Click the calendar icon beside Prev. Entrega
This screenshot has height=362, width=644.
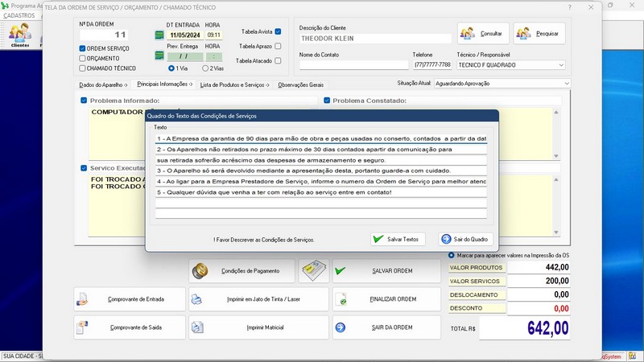tap(159, 56)
